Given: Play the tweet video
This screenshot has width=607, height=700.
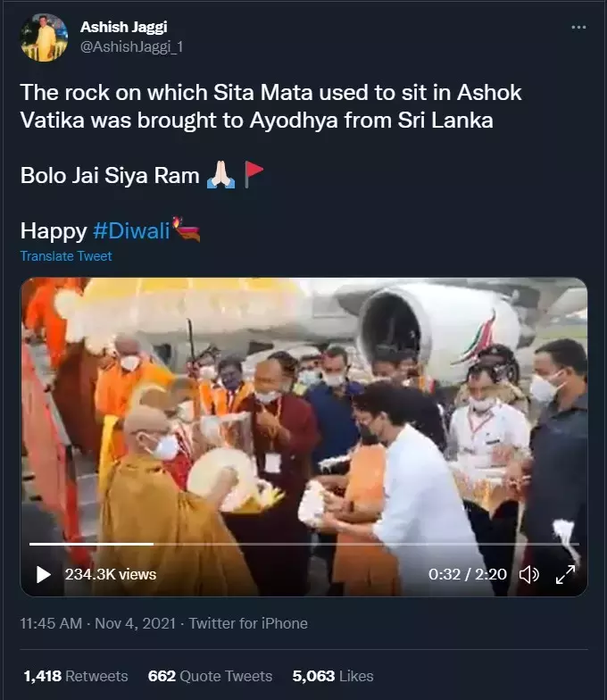Looking at the screenshot, I should (x=44, y=575).
